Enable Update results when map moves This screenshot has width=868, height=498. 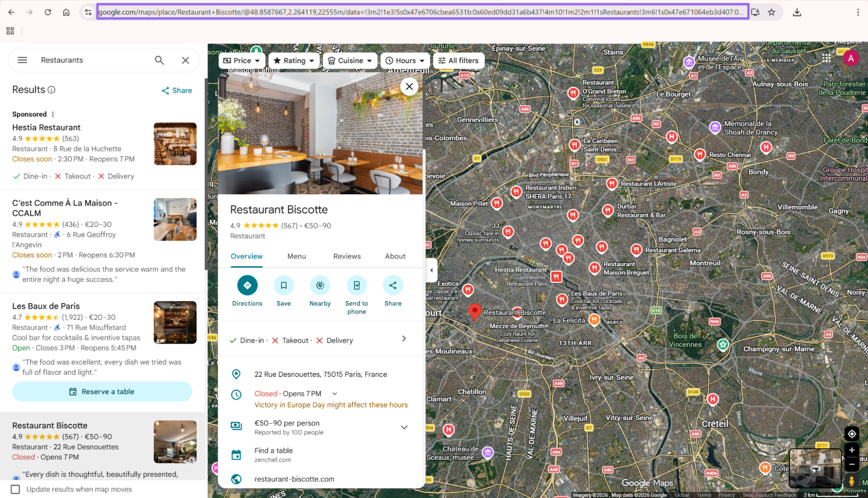click(16, 489)
